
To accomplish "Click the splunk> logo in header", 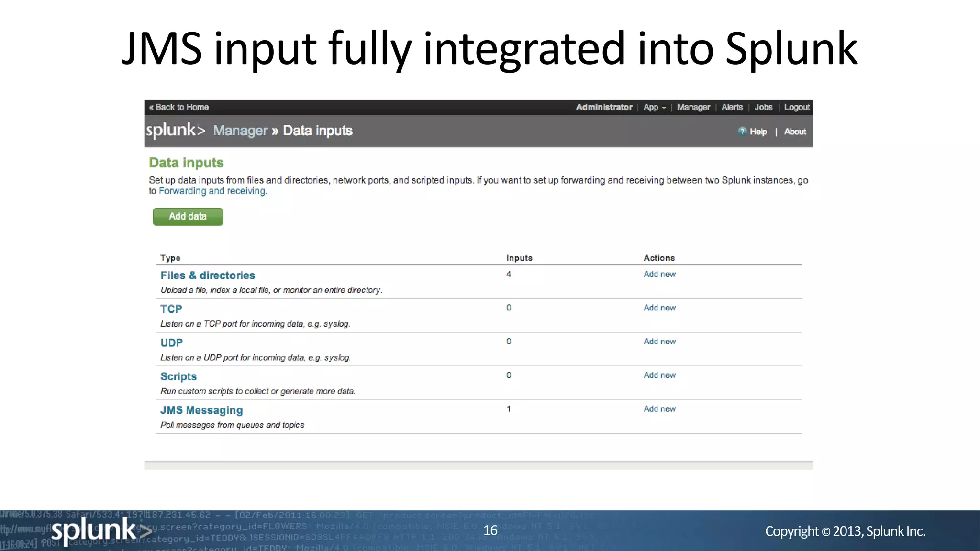I will [175, 130].
